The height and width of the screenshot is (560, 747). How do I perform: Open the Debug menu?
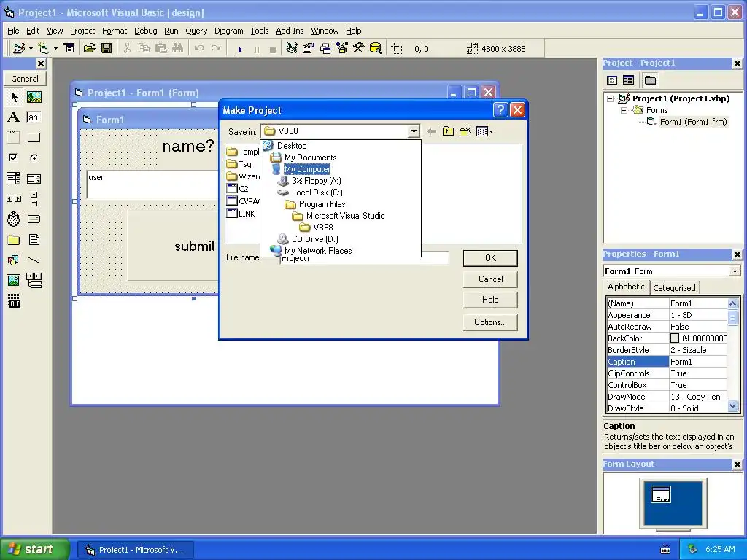click(145, 31)
